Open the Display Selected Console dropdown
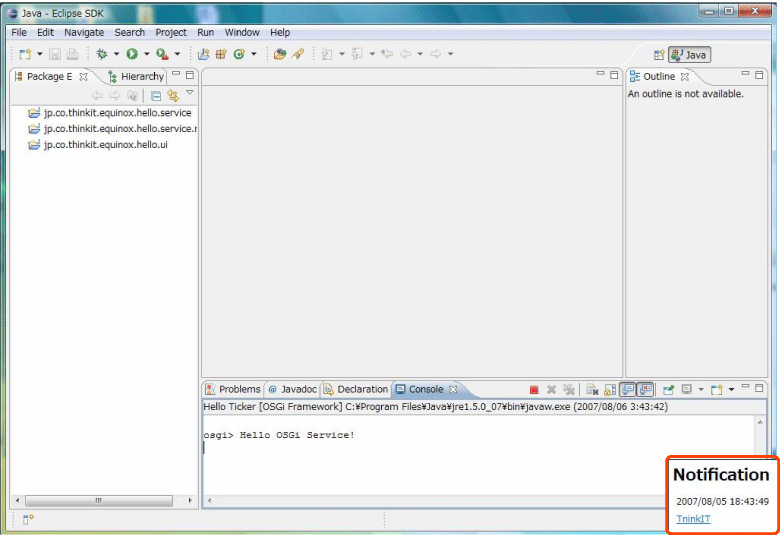Image resolution: width=780 pixels, height=535 pixels. coord(701,389)
